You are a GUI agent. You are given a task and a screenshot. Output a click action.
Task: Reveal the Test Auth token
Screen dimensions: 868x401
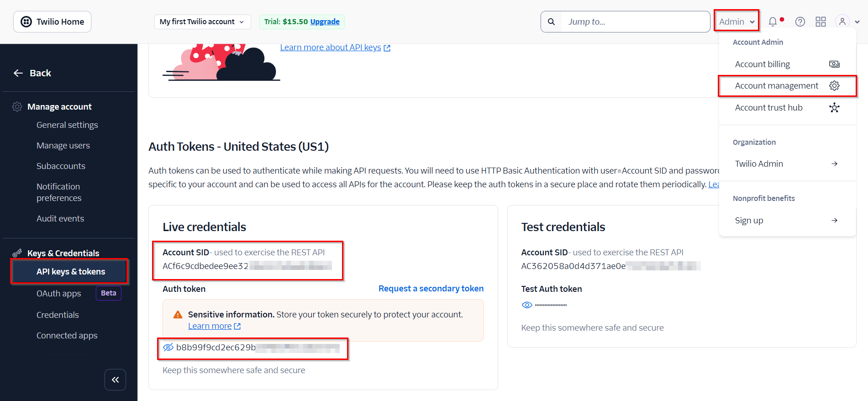[527, 305]
